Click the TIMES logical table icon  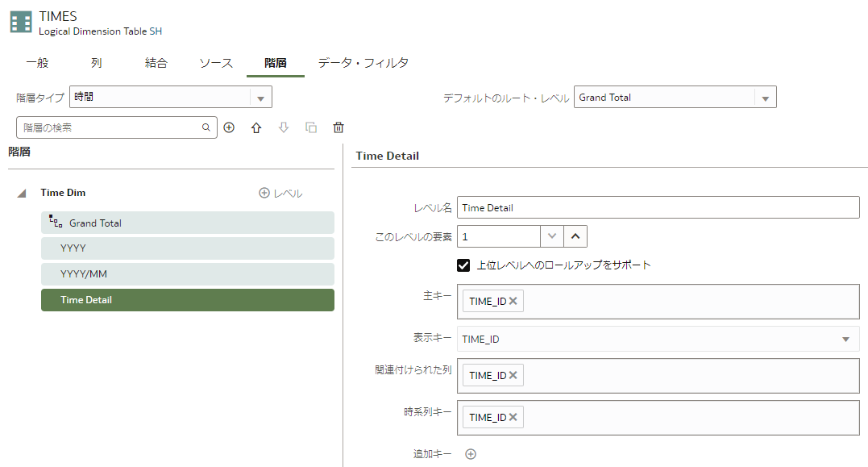pyautogui.click(x=21, y=23)
